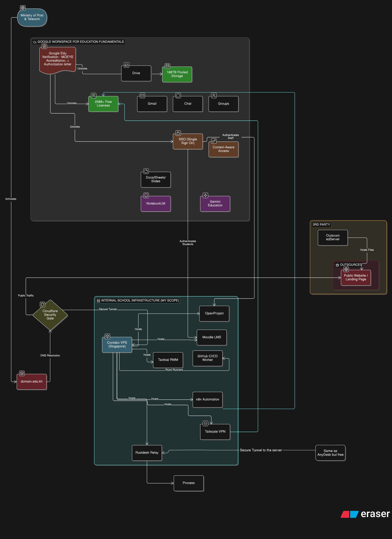Screen dimensions: 392x539
Task: Select the Chat node
Action: [x=188, y=104]
